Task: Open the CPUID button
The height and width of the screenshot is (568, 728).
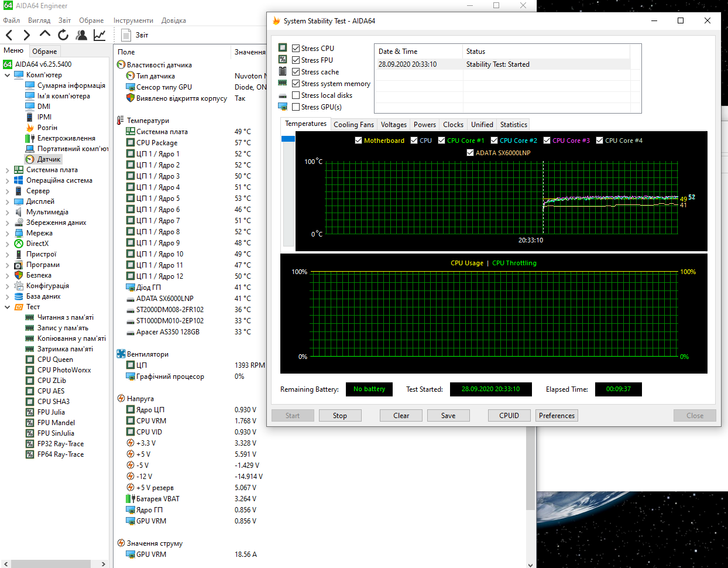Action: [509, 416]
